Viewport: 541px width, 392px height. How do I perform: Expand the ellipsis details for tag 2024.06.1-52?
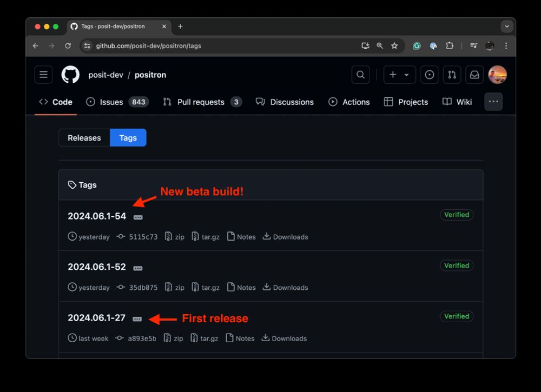(138, 268)
